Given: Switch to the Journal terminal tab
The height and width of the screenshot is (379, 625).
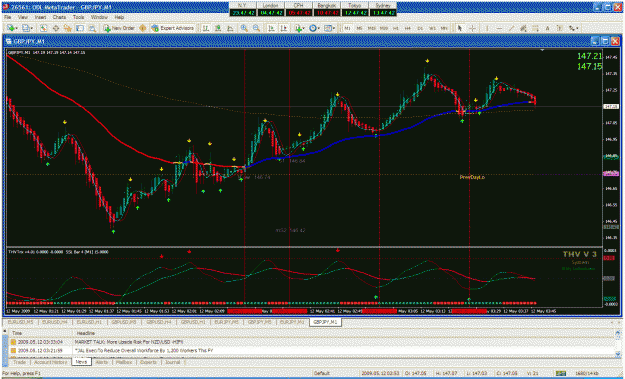Looking at the screenshot, I should click(x=173, y=362).
